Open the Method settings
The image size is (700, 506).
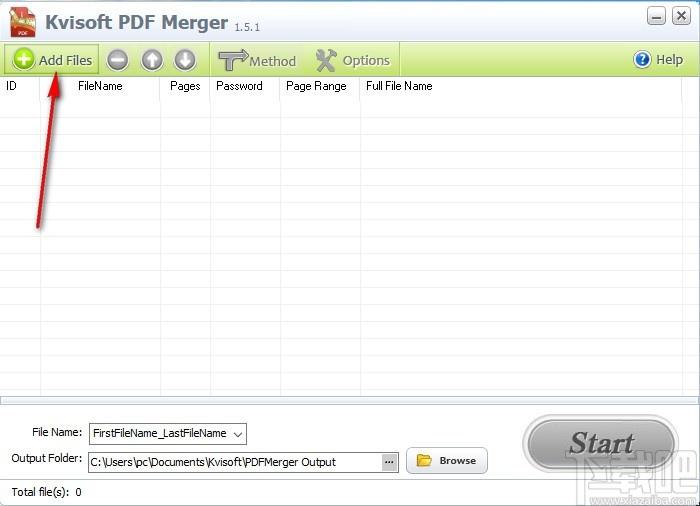257,60
